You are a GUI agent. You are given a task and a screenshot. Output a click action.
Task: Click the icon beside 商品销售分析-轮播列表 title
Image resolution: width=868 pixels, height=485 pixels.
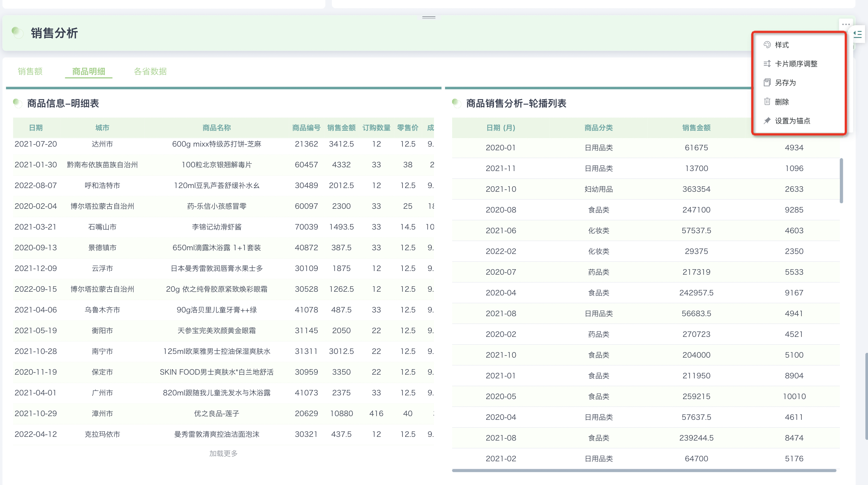(456, 103)
